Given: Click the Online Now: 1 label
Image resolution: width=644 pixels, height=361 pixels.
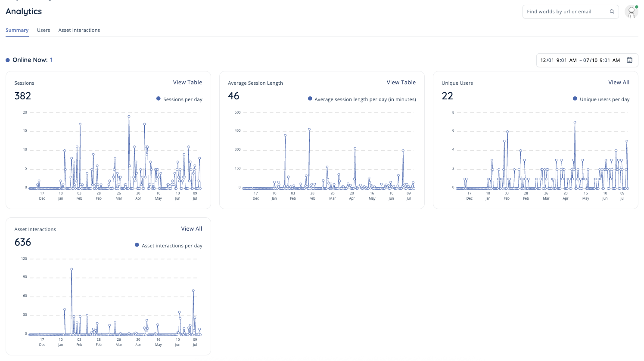Looking at the screenshot, I should (x=33, y=60).
